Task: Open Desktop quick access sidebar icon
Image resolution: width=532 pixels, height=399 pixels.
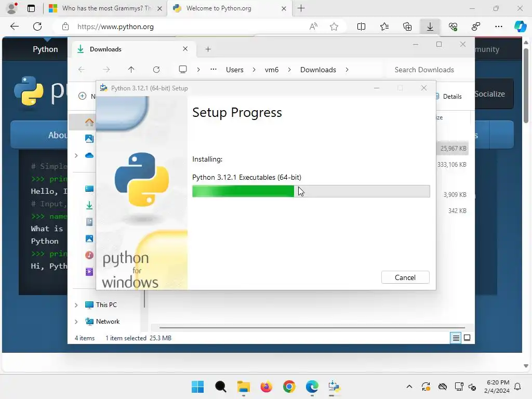Action: (x=89, y=189)
